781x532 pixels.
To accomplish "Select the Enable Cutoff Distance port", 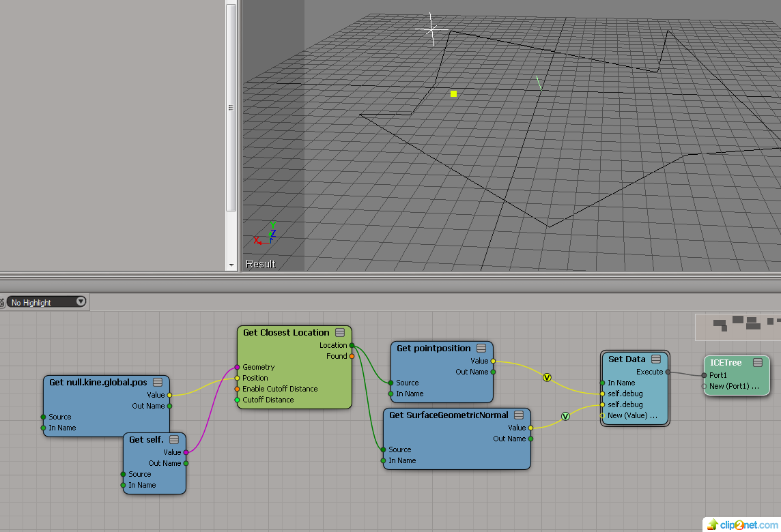I will tap(238, 389).
